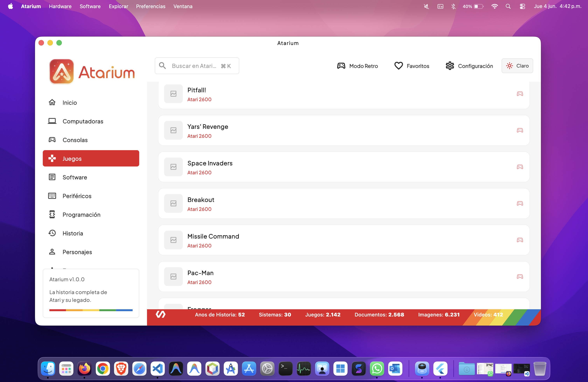Click the Buscar en Atari search field

(x=197, y=66)
